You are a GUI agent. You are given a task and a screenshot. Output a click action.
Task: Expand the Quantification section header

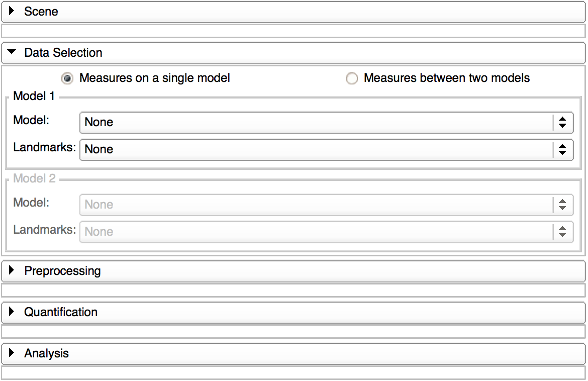61,312
